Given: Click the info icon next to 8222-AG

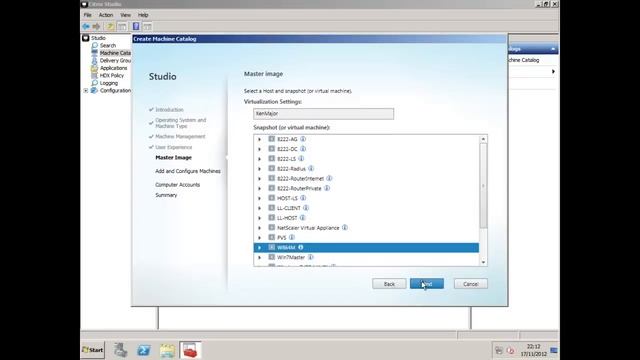Looking at the screenshot, I should click(303, 139).
